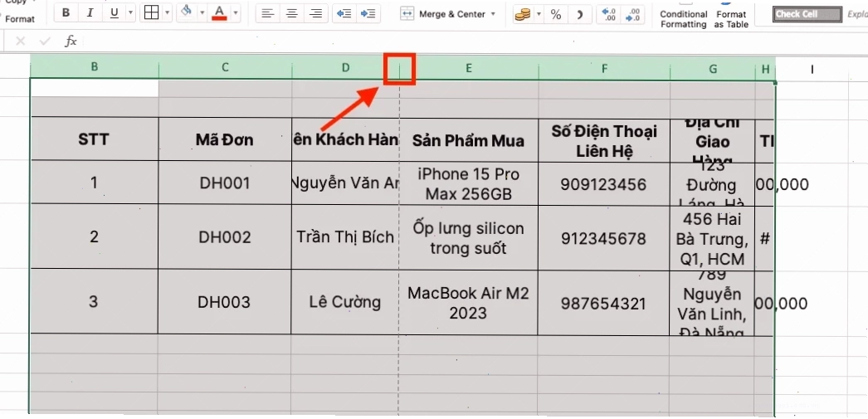Image resolution: width=868 pixels, height=419 pixels.
Task: Open borders dropdown arrow
Action: [167, 12]
